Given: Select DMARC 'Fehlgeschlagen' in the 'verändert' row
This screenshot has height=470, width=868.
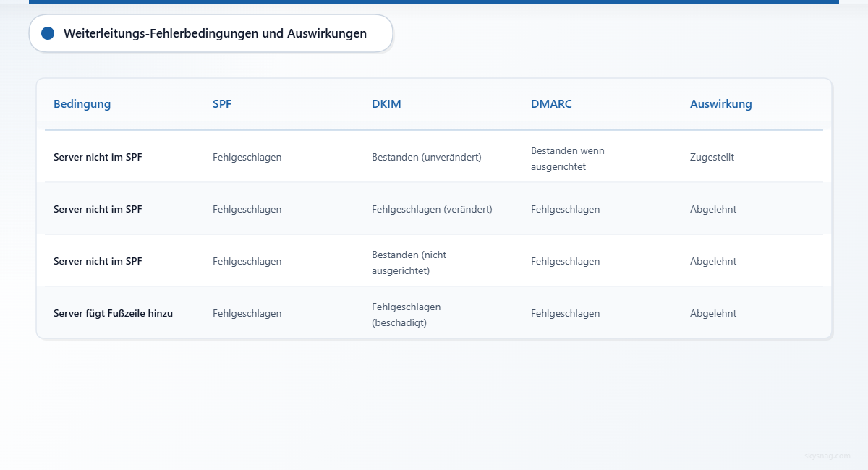Looking at the screenshot, I should (x=565, y=209).
